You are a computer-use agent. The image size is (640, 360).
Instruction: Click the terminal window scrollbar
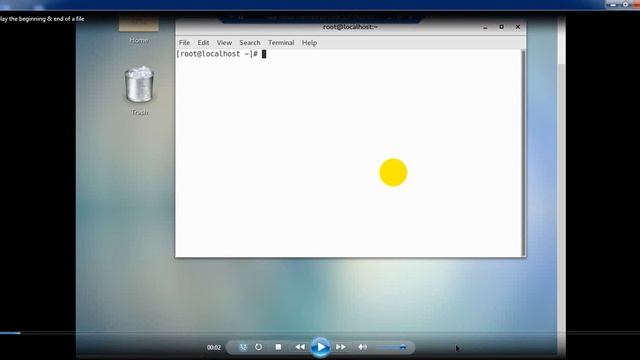523,153
